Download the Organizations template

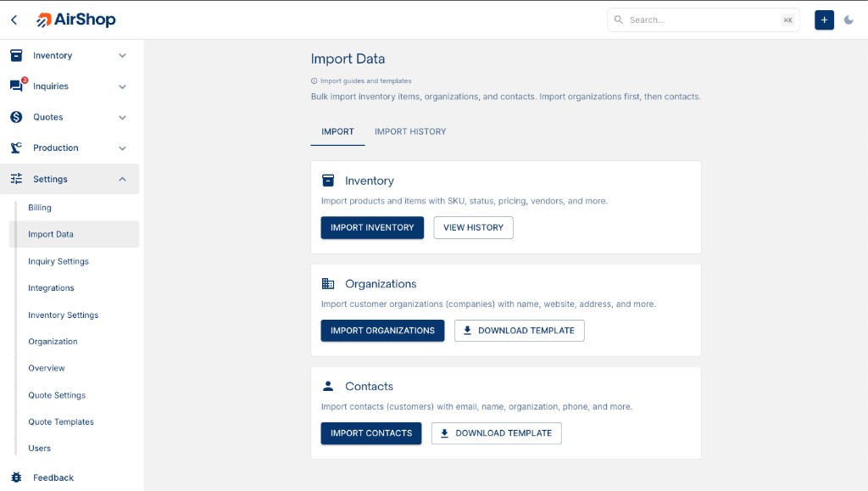pos(519,331)
